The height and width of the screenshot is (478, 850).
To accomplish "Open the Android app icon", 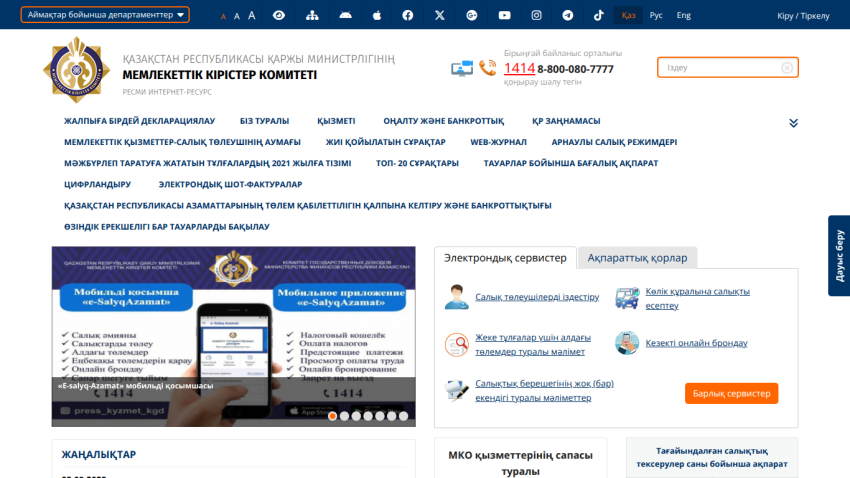I will pos(345,15).
